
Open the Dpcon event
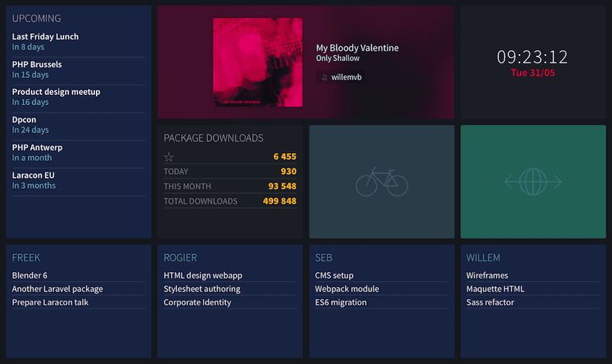24,120
